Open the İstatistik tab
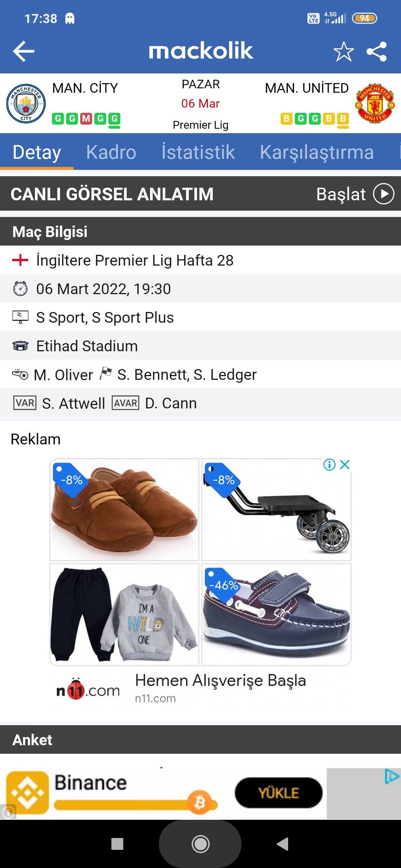The width and height of the screenshot is (401, 868). (x=198, y=152)
